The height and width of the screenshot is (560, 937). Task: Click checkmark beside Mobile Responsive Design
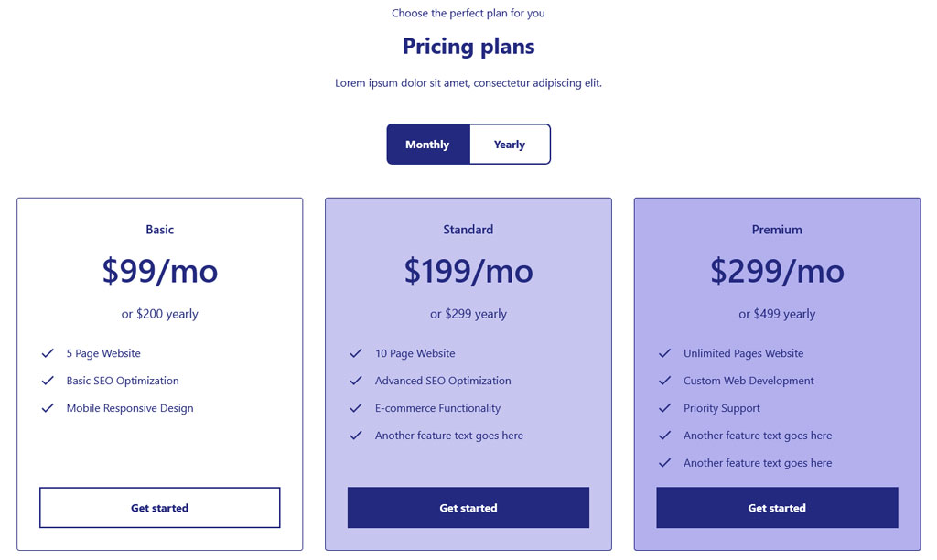[x=48, y=408]
